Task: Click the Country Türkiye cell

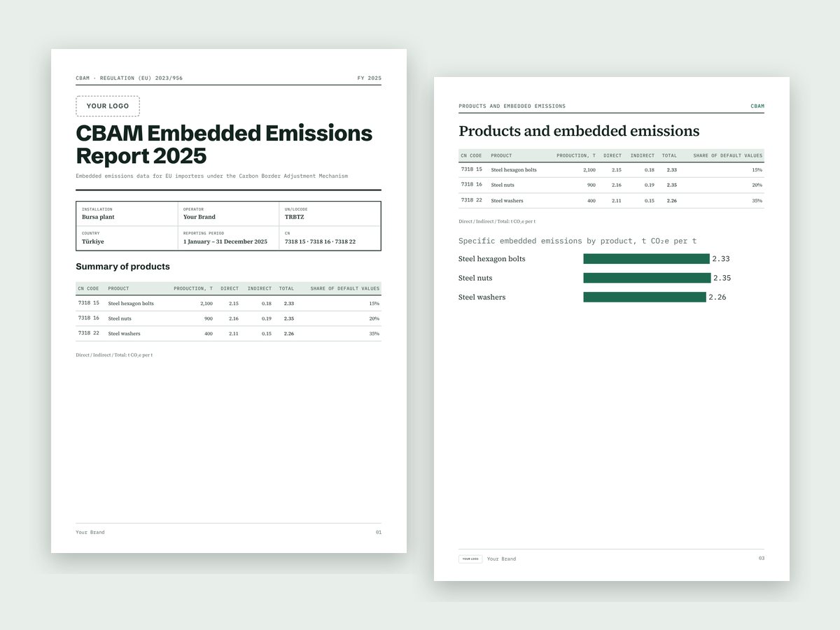Action: point(127,238)
